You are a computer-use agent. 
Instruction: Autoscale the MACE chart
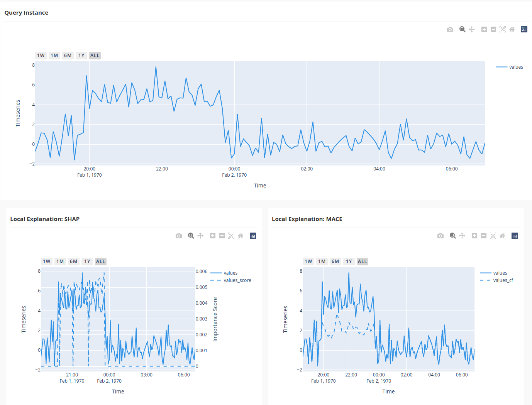pyautogui.click(x=493, y=236)
